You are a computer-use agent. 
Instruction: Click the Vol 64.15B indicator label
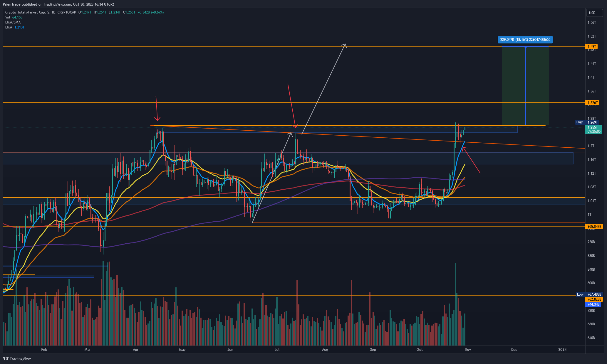pos(14,17)
